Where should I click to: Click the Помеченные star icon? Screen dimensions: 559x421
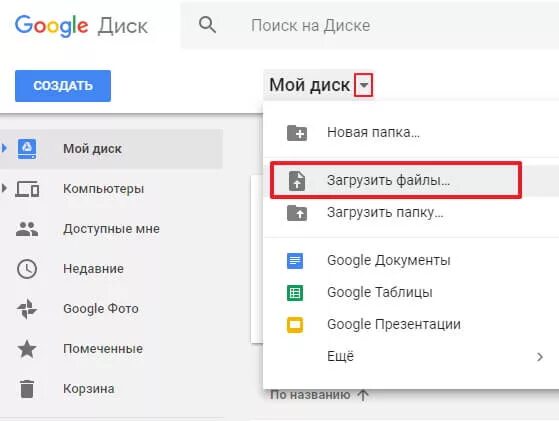pos(27,349)
